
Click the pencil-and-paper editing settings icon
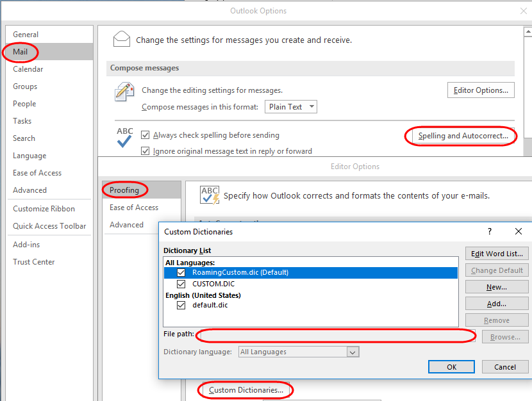tap(124, 92)
